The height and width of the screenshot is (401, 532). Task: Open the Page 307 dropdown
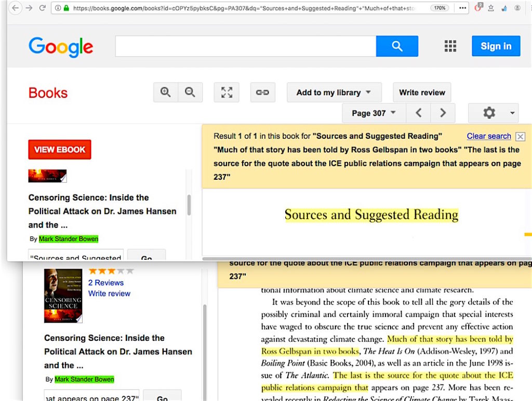coord(373,113)
